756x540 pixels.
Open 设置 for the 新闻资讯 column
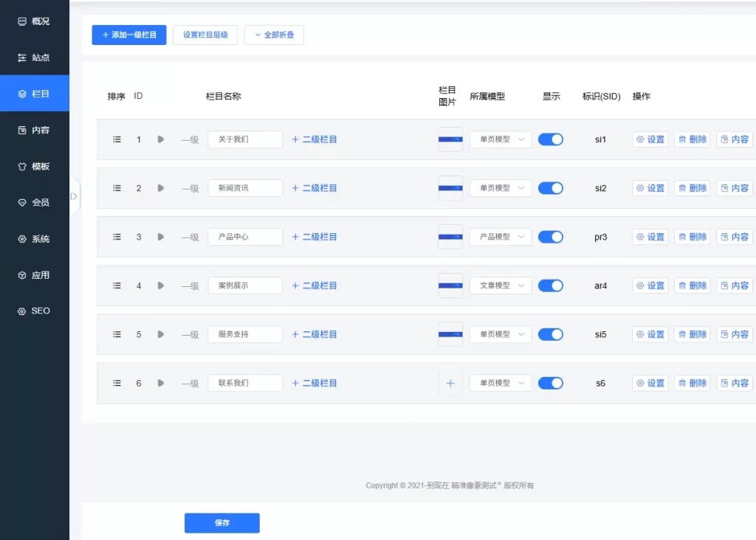coord(650,188)
